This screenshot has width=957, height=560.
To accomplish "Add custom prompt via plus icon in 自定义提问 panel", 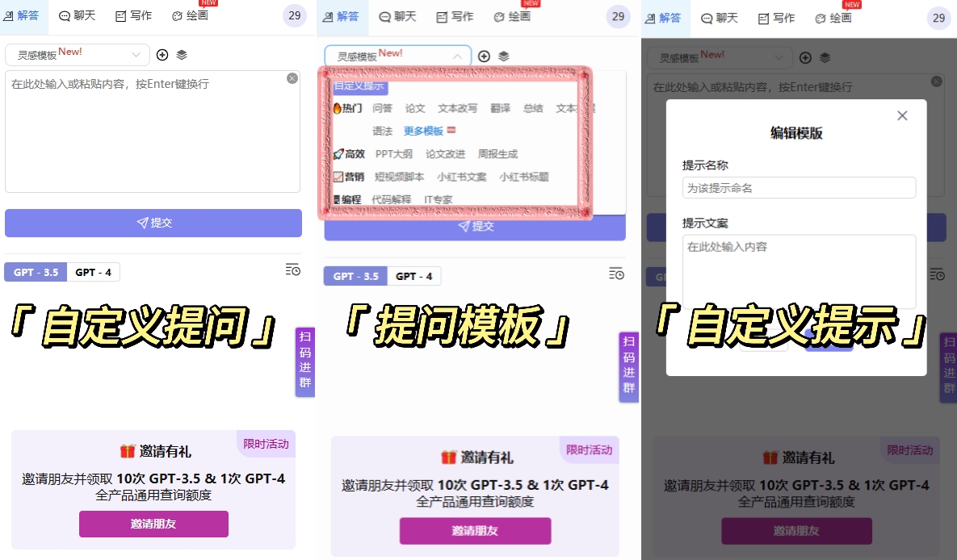I will [162, 55].
